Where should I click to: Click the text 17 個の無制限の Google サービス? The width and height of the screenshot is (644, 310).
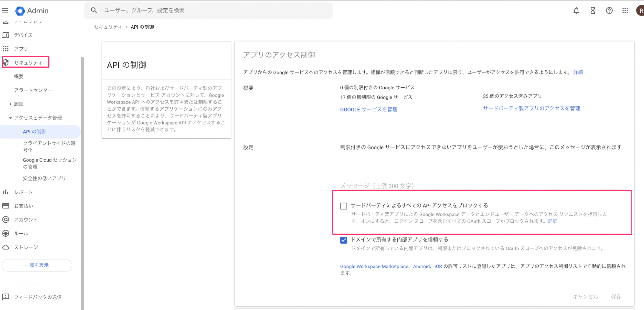pos(376,97)
